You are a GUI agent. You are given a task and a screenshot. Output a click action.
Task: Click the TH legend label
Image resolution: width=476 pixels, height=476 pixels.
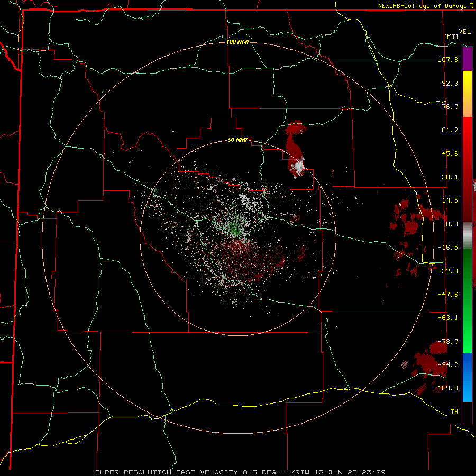(454, 412)
